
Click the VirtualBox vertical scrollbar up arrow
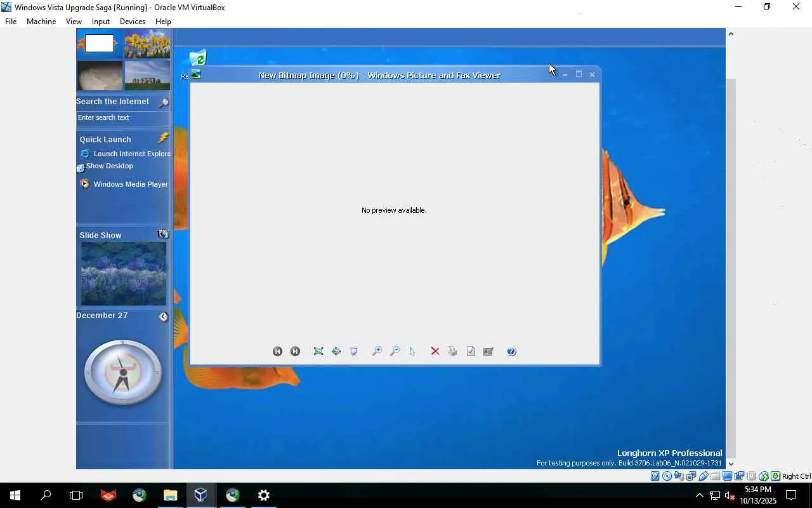pyautogui.click(x=730, y=33)
